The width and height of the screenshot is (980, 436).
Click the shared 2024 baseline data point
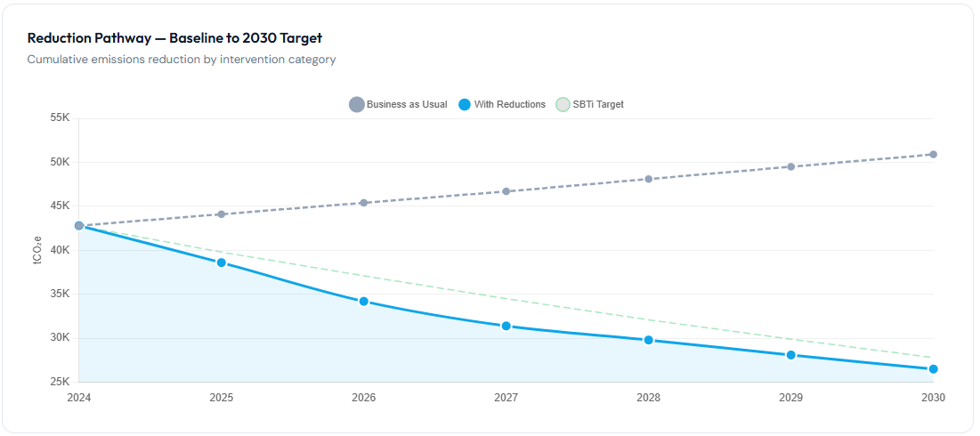click(x=78, y=225)
